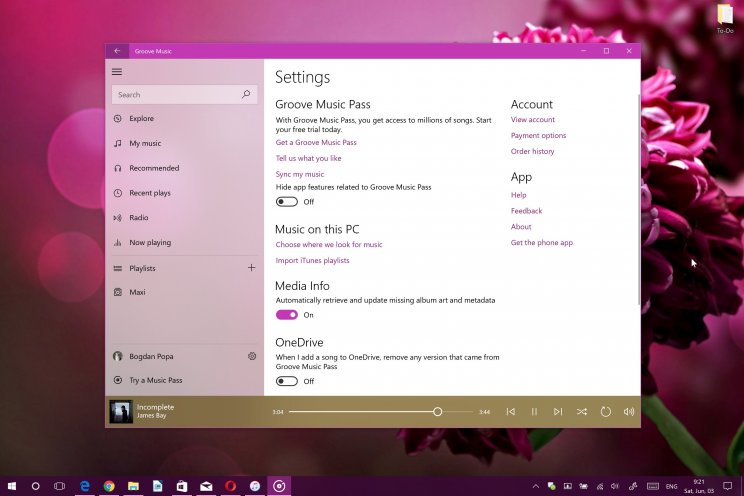Show hidden system tray icons

[536, 486]
